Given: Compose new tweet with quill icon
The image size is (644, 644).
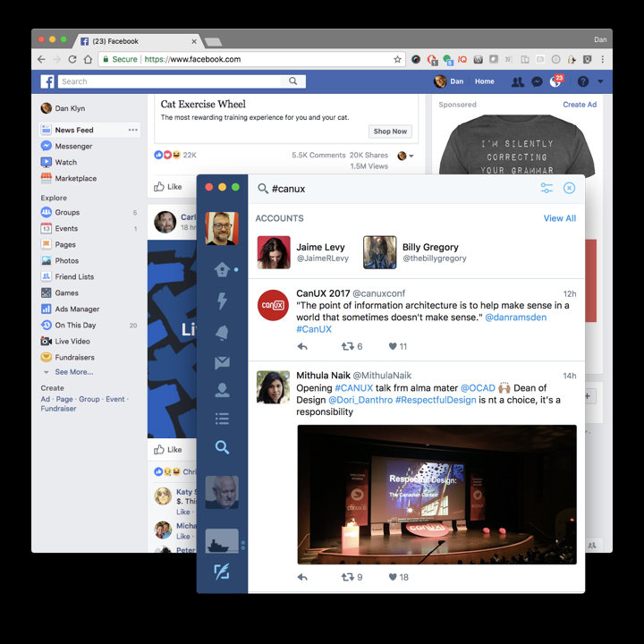Looking at the screenshot, I should pyautogui.click(x=222, y=572).
